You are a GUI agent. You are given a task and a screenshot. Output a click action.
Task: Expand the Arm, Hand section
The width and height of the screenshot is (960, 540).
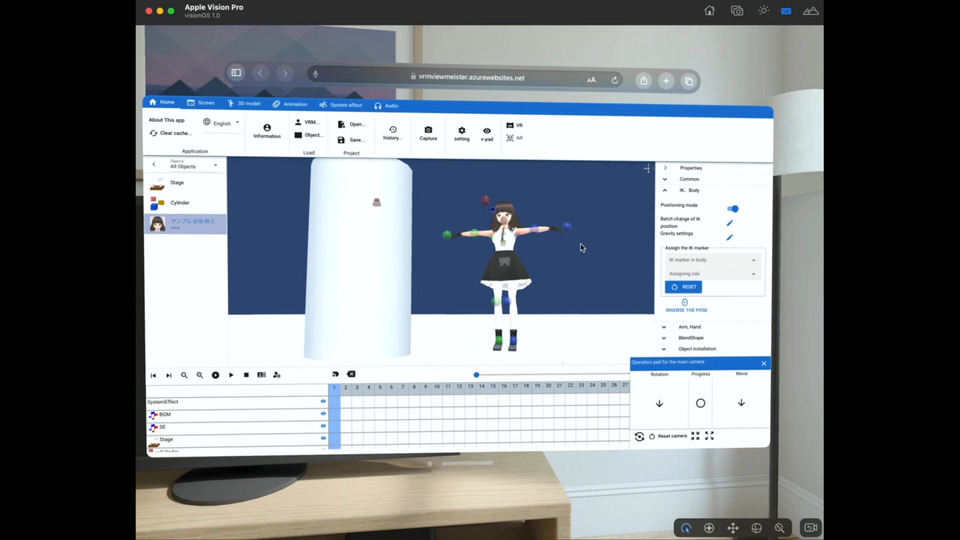click(x=664, y=327)
